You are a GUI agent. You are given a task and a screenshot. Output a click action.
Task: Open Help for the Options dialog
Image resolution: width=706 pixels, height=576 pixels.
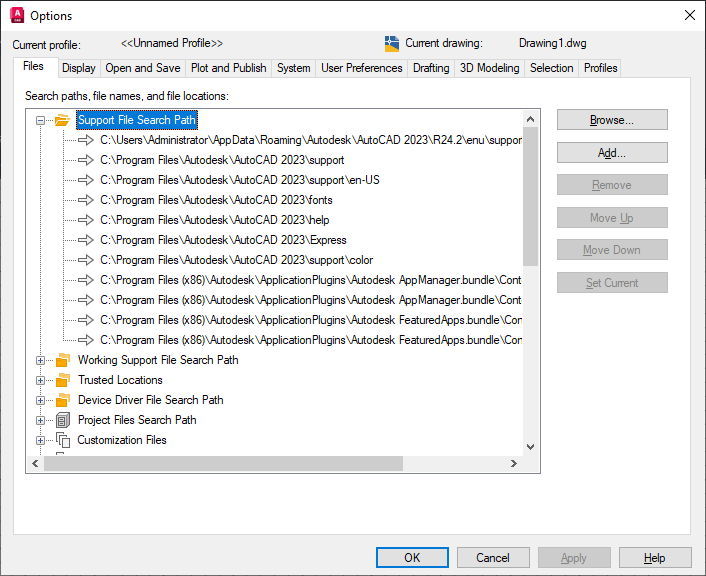pos(655,558)
